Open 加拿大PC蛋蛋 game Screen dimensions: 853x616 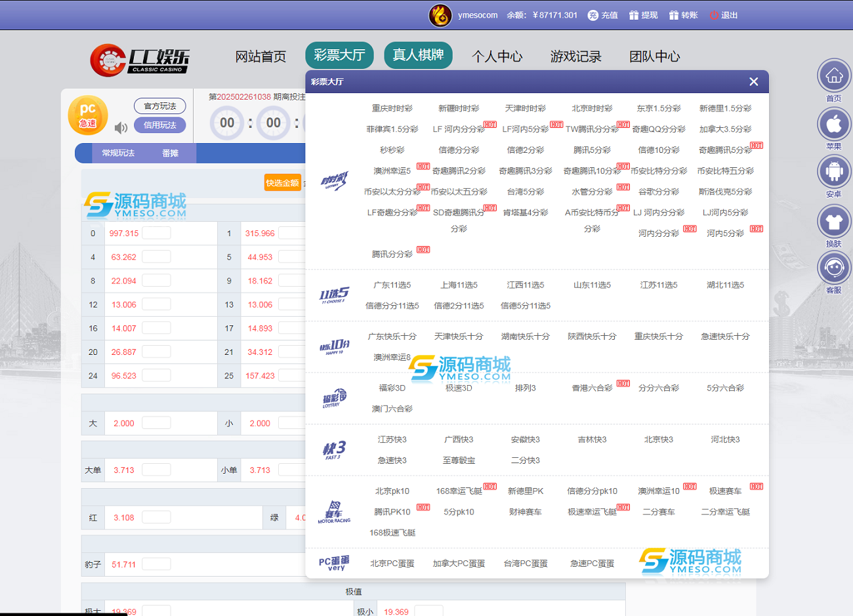[x=459, y=564]
